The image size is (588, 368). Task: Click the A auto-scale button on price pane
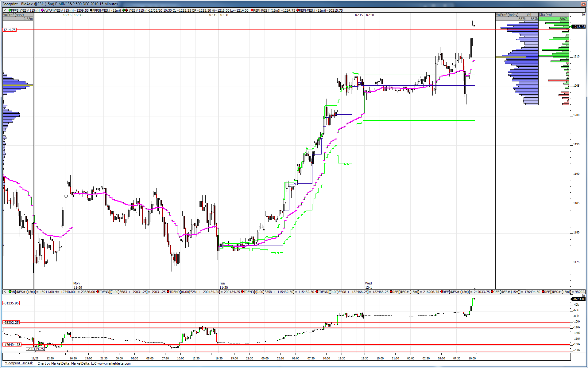coord(584,15)
